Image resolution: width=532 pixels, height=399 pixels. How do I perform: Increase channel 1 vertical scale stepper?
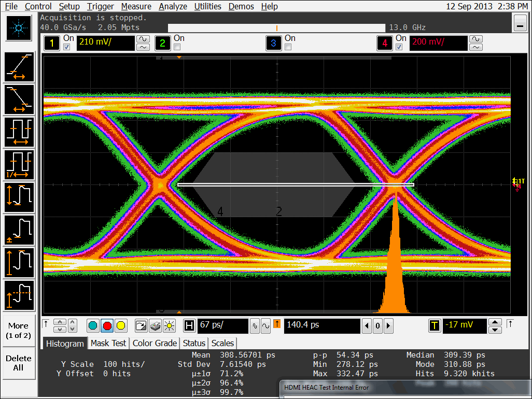(x=142, y=39)
